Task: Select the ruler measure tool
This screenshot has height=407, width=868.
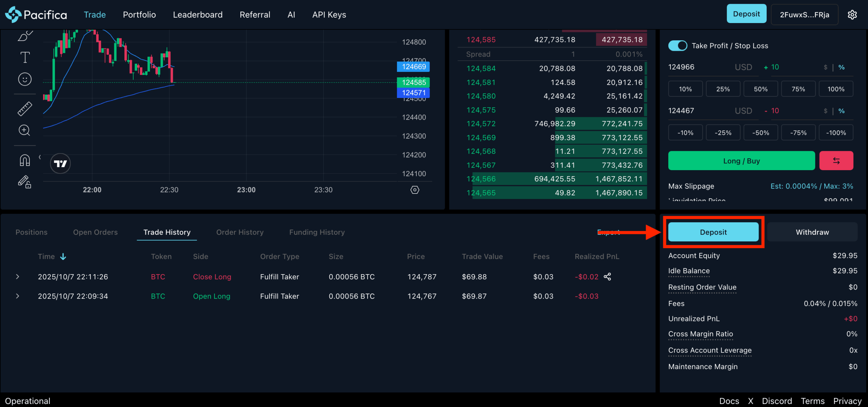Action: click(25, 109)
